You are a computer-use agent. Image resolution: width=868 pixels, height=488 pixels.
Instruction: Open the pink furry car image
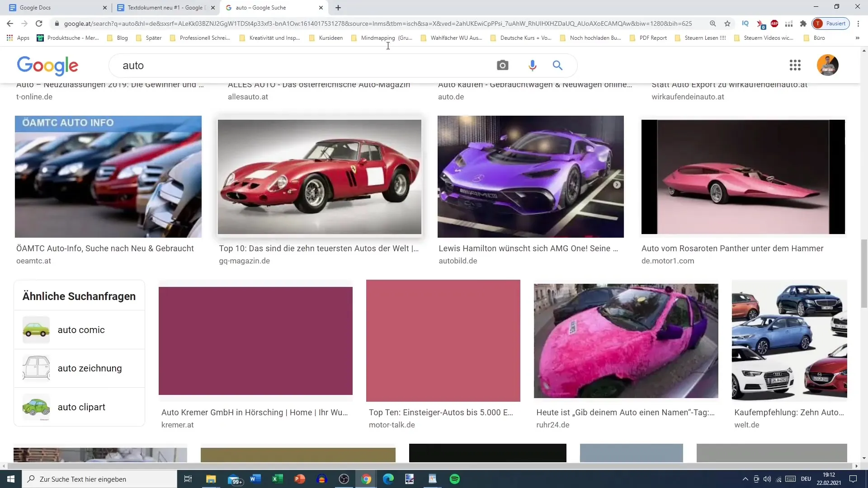[626, 341]
